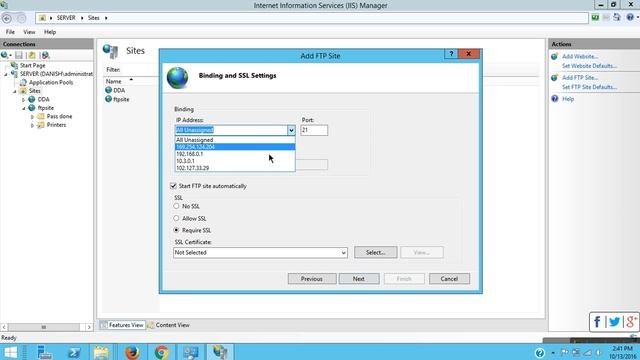Open the Windows Start button
This screenshot has width=640, height=360.
click(11, 352)
